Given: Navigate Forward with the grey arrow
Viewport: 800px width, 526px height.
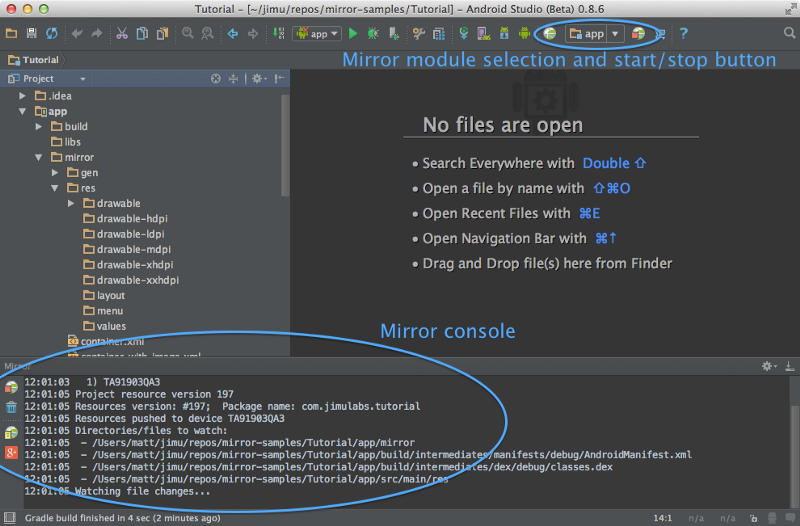Looking at the screenshot, I should coord(253,34).
